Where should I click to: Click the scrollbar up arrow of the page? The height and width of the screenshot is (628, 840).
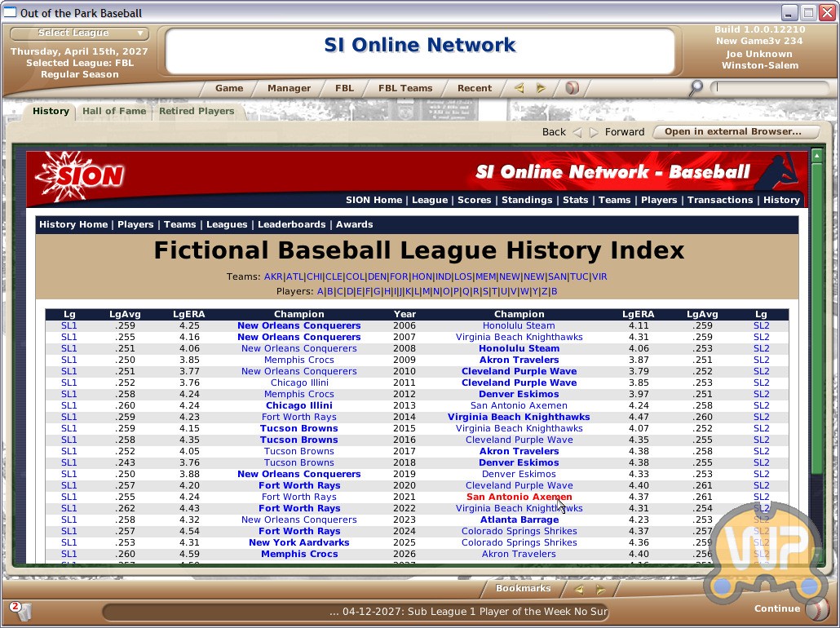pyautogui.click(x=816, y=155)
